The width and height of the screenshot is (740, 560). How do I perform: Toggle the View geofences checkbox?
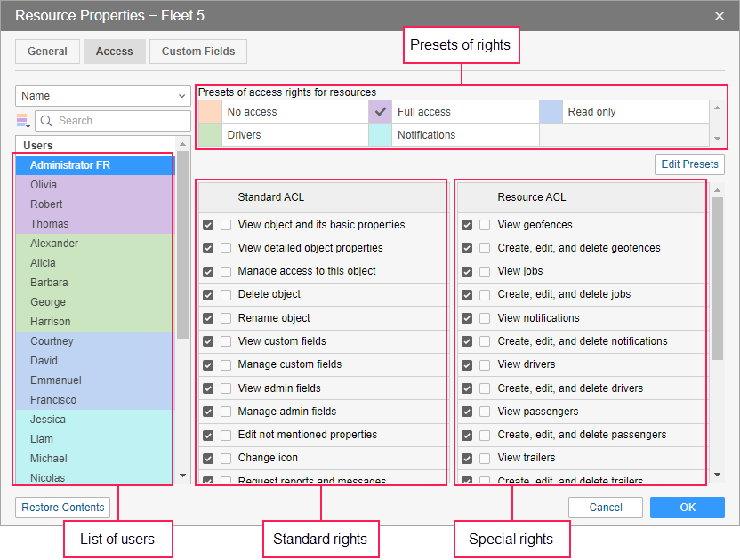467,225
